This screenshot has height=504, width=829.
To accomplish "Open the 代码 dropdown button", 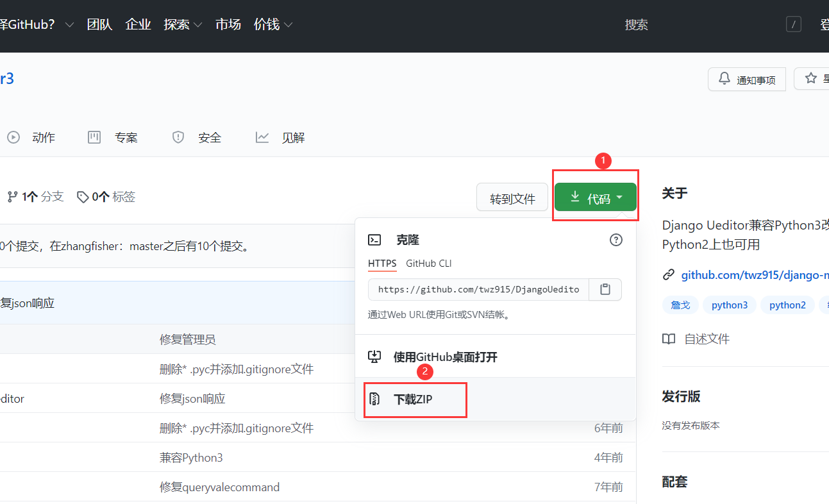I will tap(595, 197).
